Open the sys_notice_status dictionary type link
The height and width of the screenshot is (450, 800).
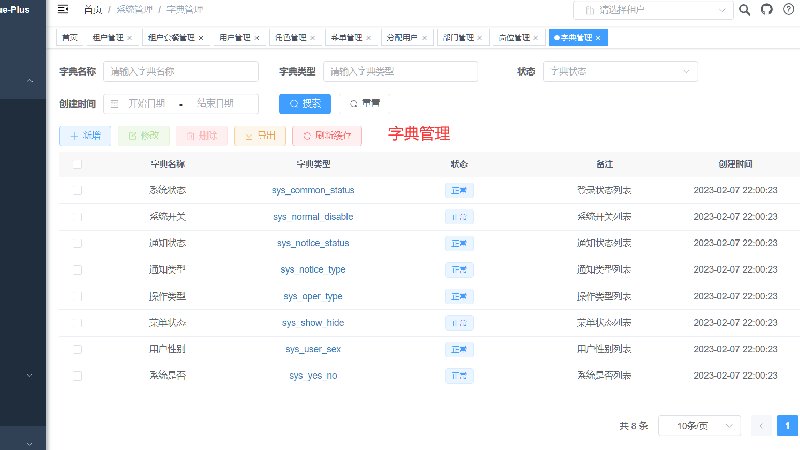pos(313,243)
